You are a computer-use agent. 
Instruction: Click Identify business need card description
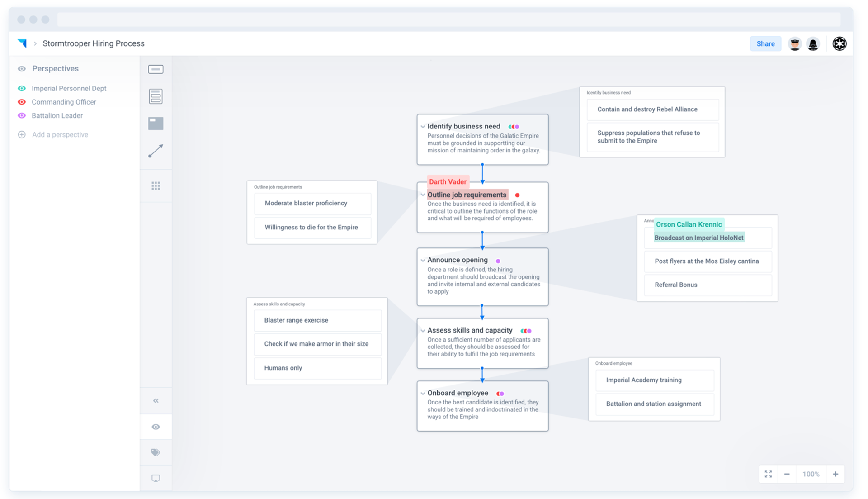coord(484,143)
